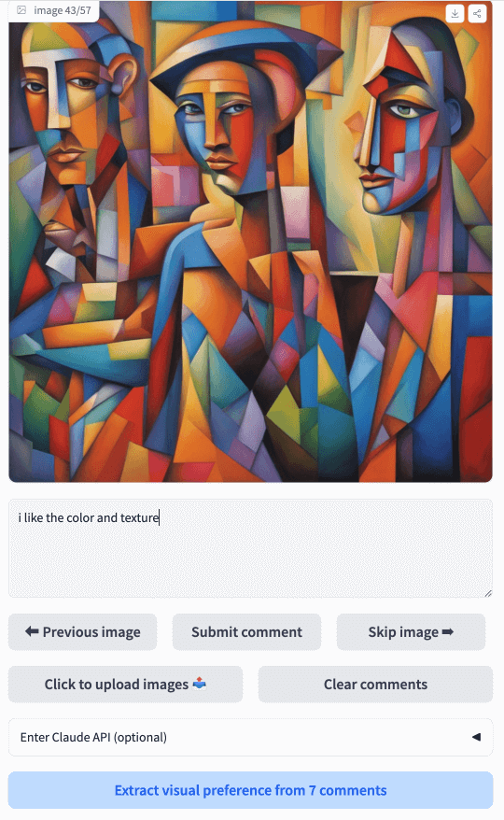Image resolution: width=504 pixels, height=820 pixels.
Task: Focus the comment text box
Action: point(250,548)
